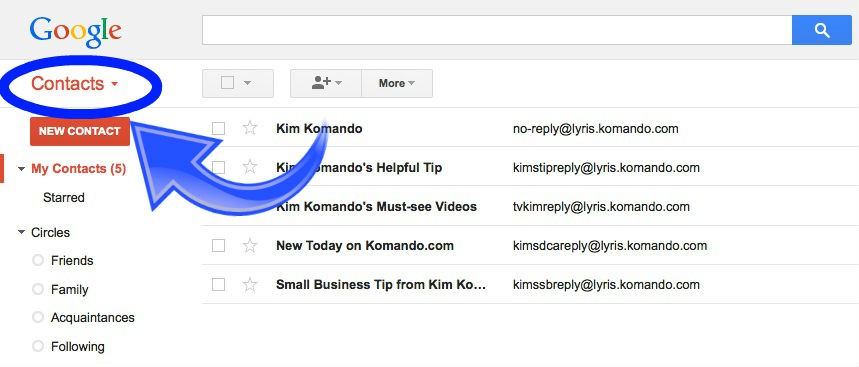Screen dimensions: 859x367
Task: Click the NEW CONTACT button
Action: (80, 131)
